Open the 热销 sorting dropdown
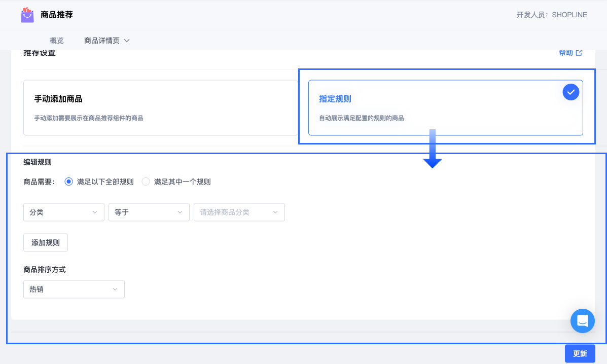 tap(74, 289)
